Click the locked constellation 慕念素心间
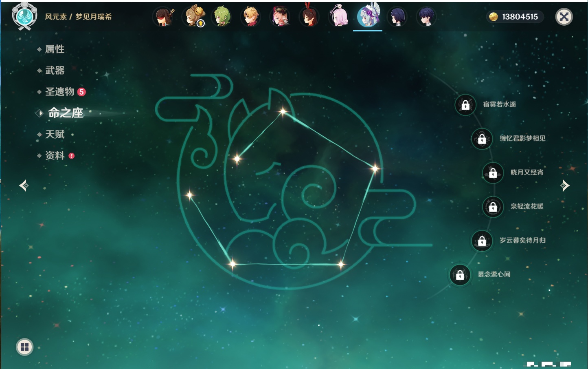The height and width of the screenshot is (369, 588). [460, 275]
